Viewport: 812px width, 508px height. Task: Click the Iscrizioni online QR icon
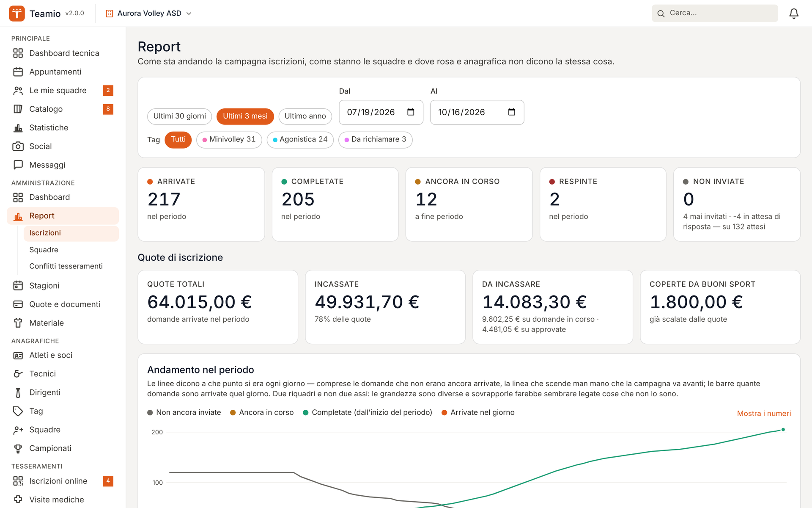[x=18, y=481]
